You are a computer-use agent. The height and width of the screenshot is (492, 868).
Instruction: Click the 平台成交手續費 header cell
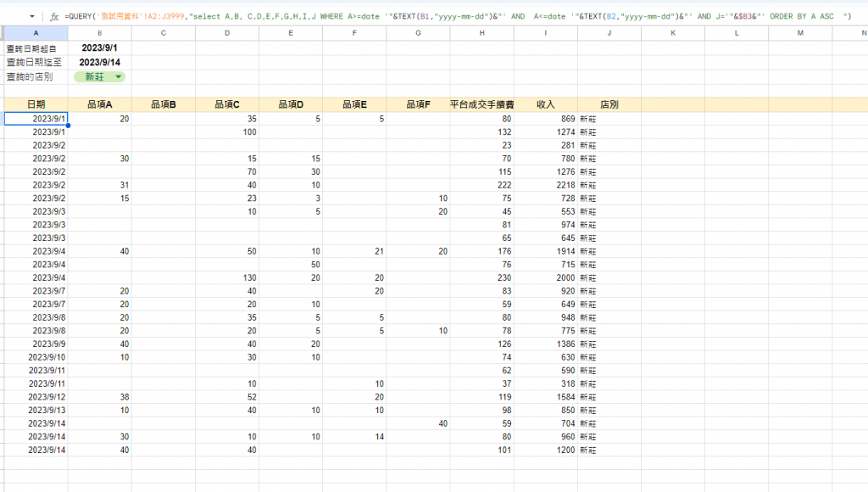(481, 104)
